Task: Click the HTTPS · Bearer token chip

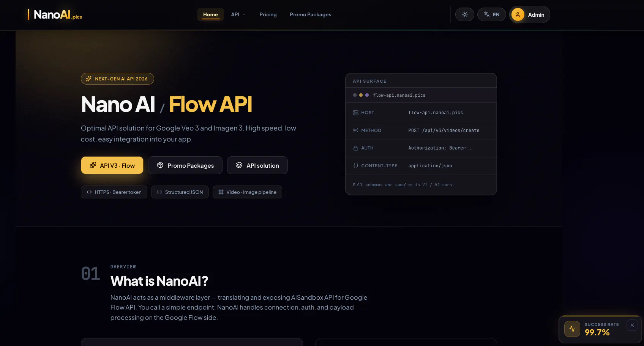Action: coord(114,192)
